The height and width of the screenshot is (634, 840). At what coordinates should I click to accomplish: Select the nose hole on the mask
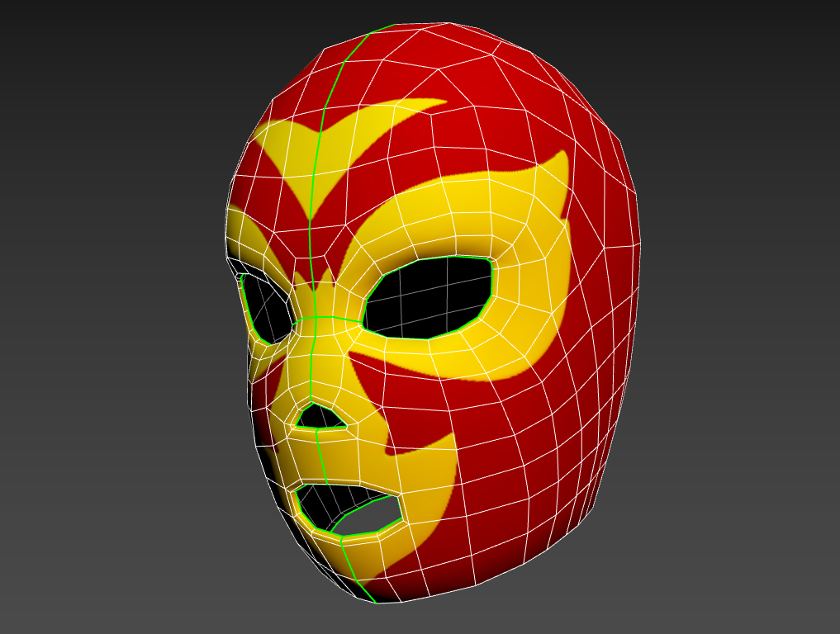[320, 417]
